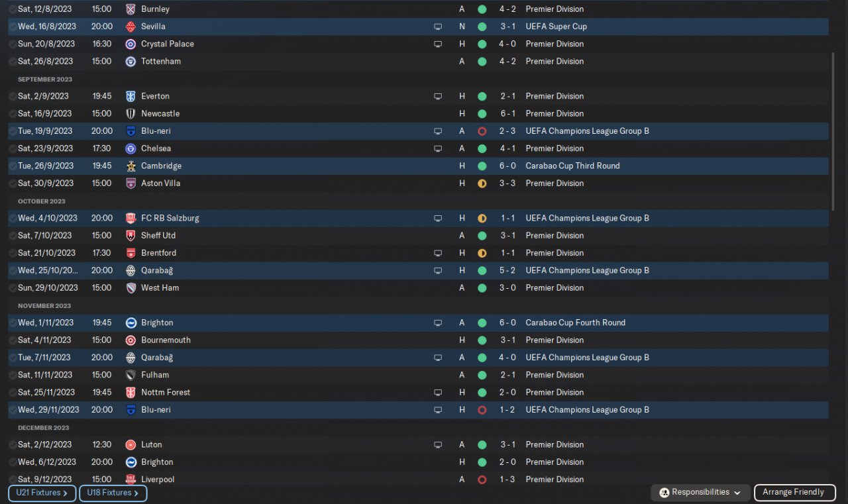
Task: Open the 6 - 1 Newcastle match result
Action: coord(507,114)
